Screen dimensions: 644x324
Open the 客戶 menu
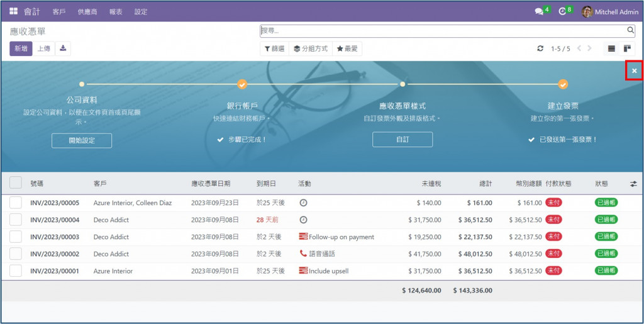point(59,12)
